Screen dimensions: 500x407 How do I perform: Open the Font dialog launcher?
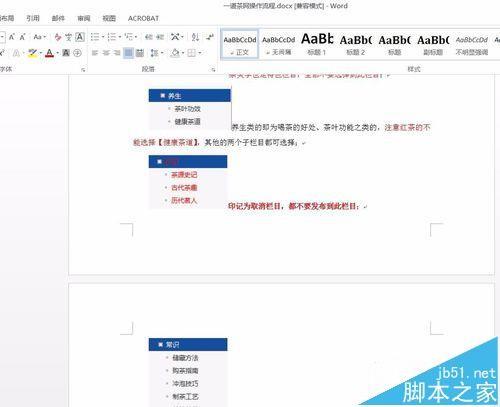pyautogui.click(x=83, y=70)
